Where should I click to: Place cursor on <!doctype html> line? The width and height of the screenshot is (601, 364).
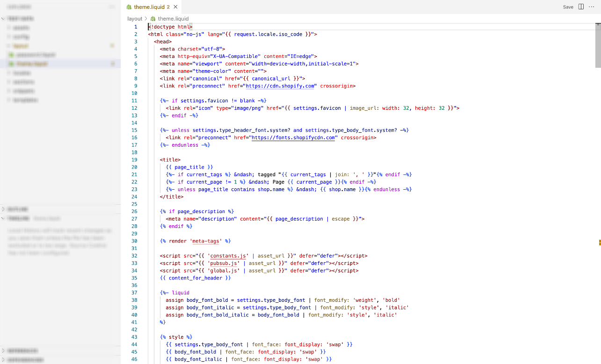tap(170, 27)
